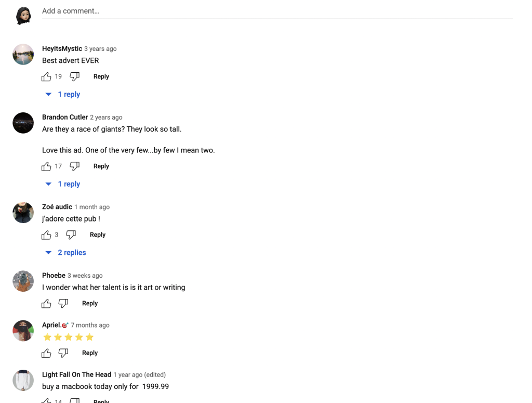
Task: Like Apriel's five-star comment
Action: click(46, 353)
